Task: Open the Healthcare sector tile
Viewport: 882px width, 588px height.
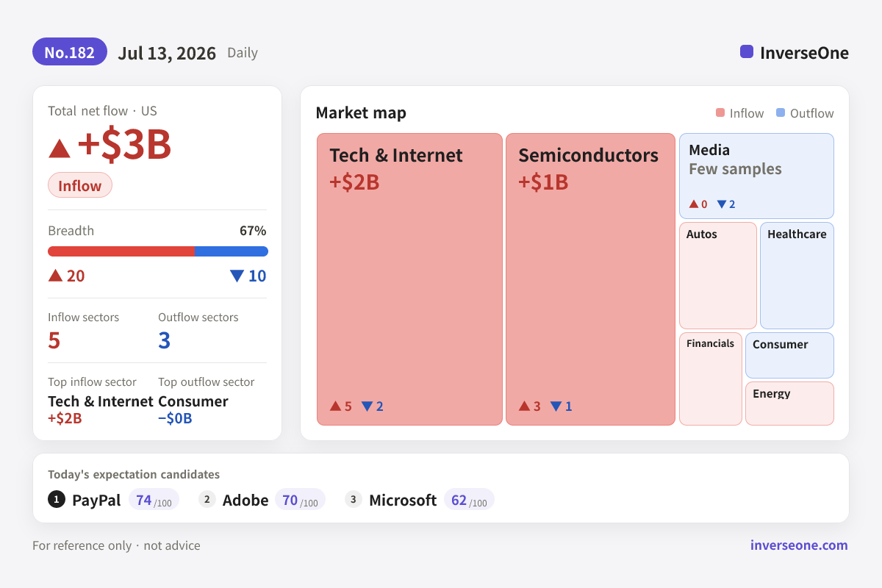Action: (797, 276)
